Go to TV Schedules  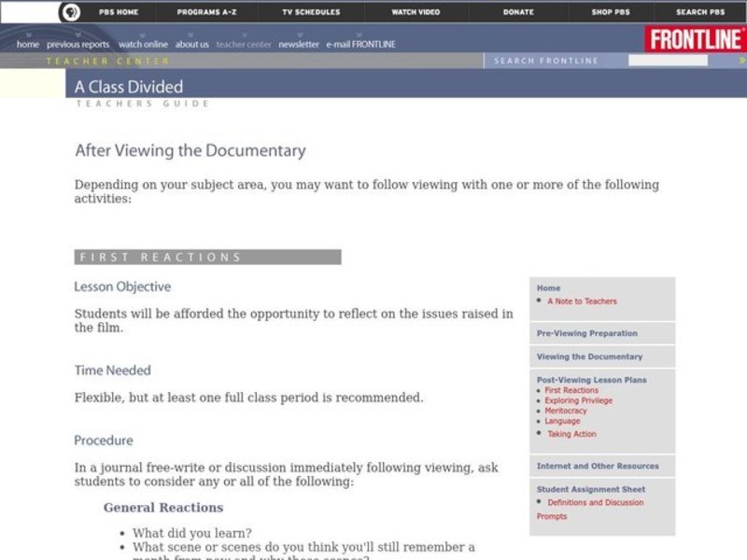click(311, 12)
